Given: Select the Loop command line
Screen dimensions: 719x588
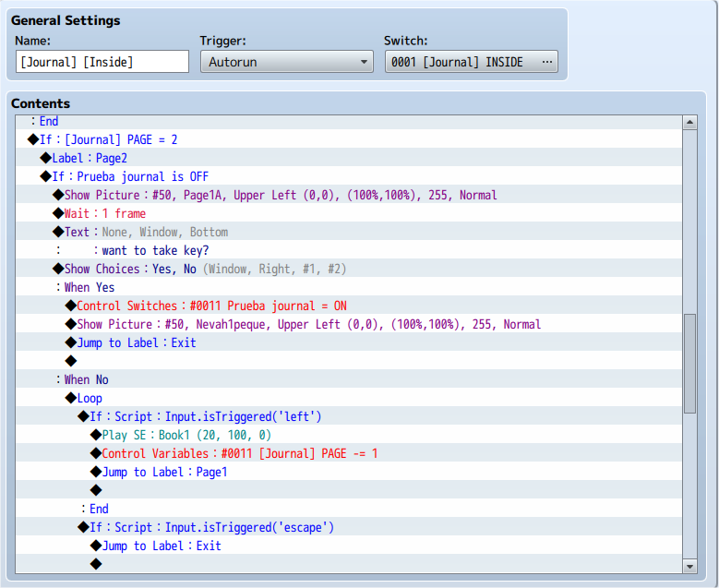Looking at the screenshot, I should (349, 398).
